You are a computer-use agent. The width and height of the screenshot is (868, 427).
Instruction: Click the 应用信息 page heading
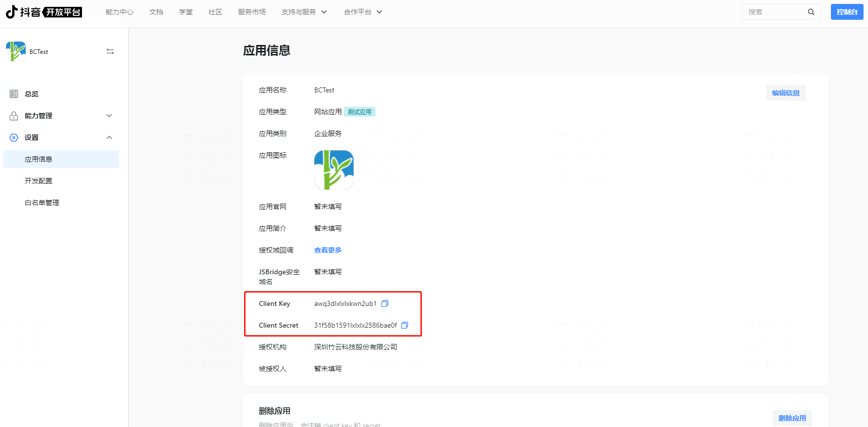point(267,50)
